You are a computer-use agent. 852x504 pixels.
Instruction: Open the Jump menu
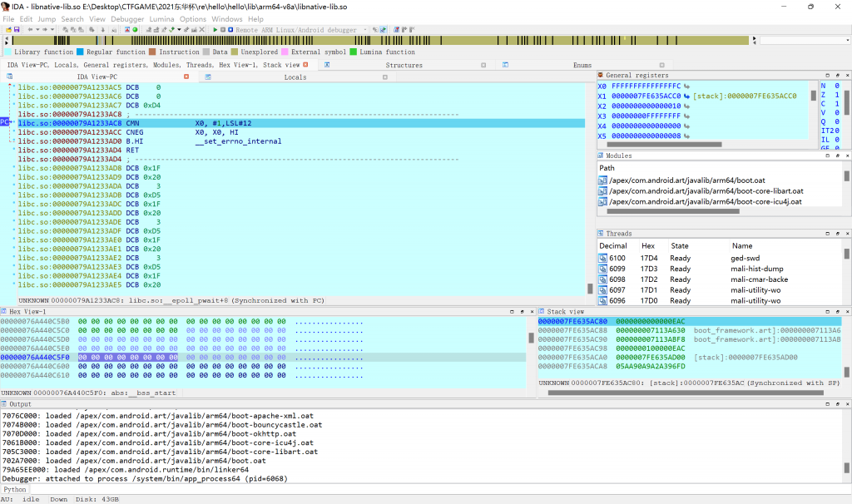pyautogui.click(x=47, y=19)
